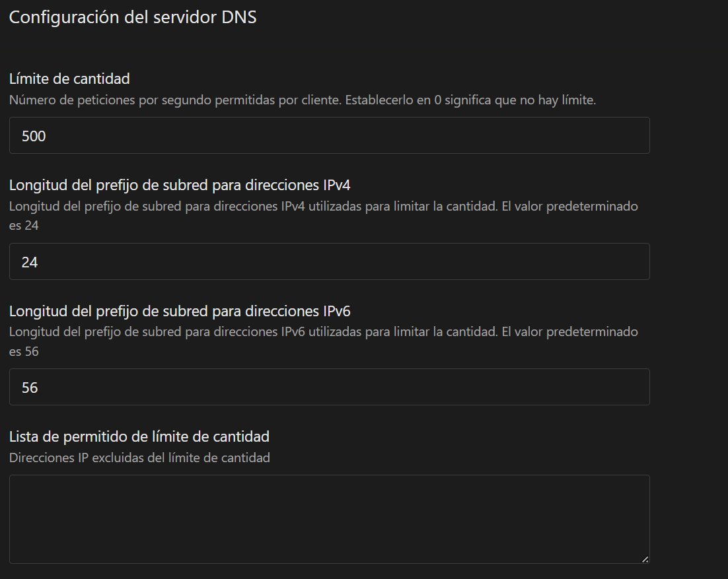728x579 pixels.
Task: Click the IPv4 description mentioning 'predeterminado es 24'
Action: click(324, 216)
